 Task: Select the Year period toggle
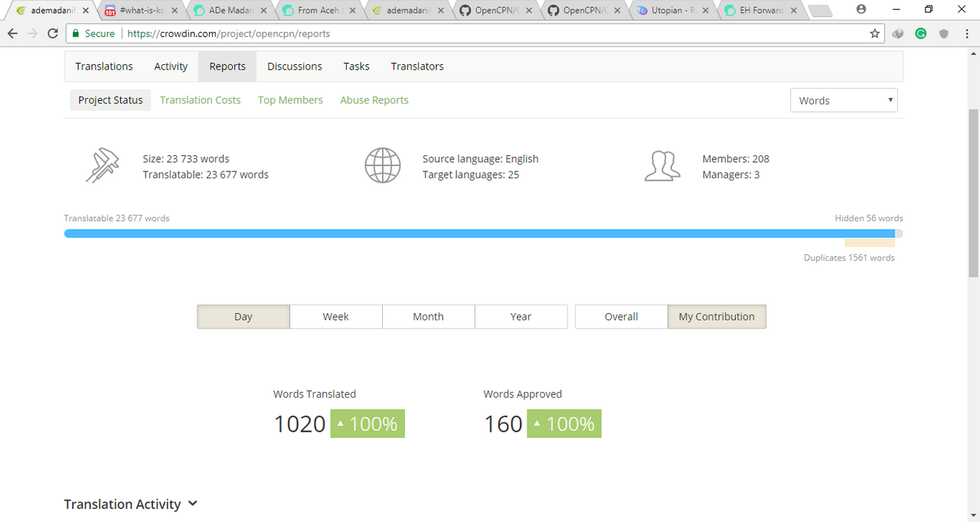coord(521,317)
